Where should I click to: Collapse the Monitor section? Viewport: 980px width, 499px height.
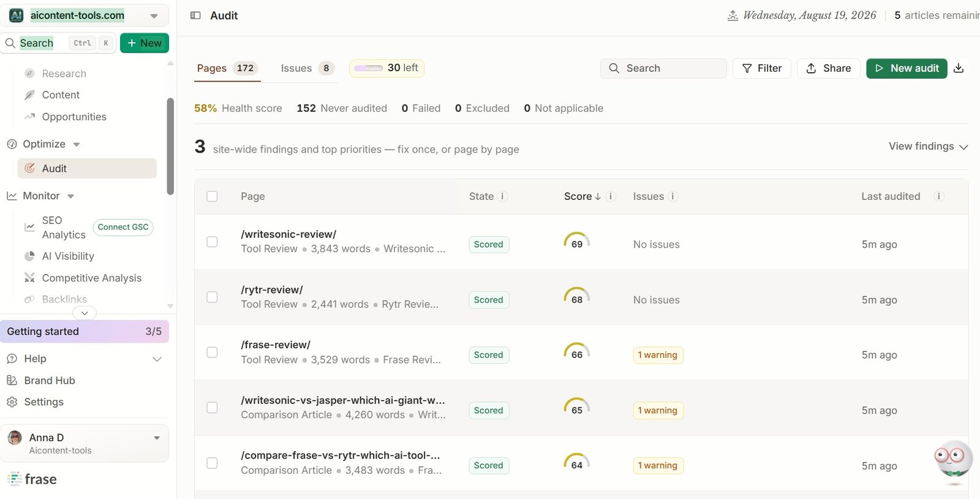(x=70, y=196)
